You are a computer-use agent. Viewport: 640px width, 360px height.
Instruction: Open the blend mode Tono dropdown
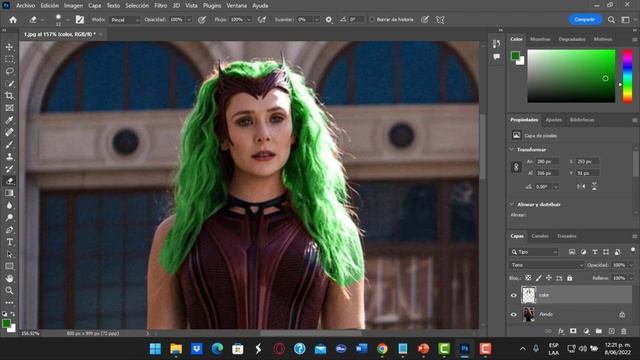pos(547,265)
